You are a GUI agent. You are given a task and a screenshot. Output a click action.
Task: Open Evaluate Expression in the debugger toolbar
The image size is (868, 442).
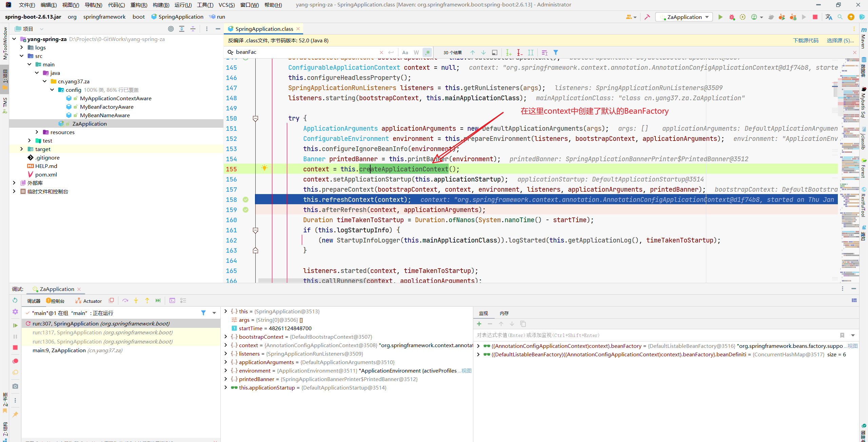tap(172, 300)
